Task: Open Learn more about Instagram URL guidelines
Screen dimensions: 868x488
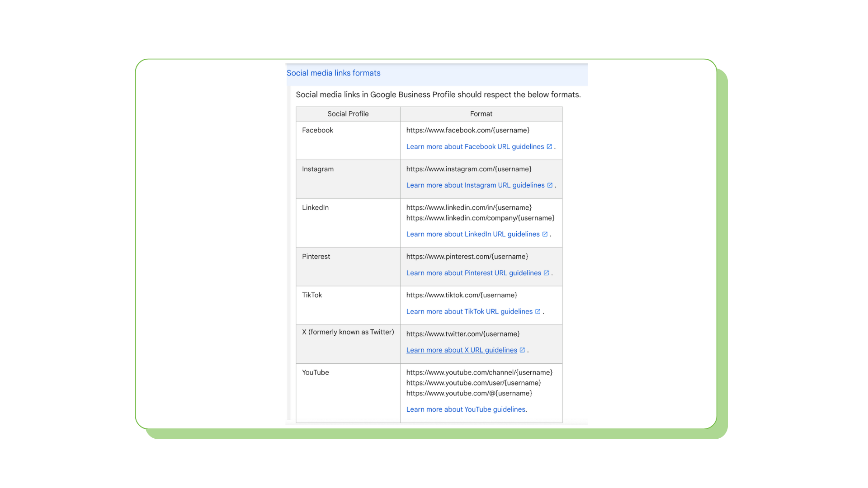Action: coord(476,185)
